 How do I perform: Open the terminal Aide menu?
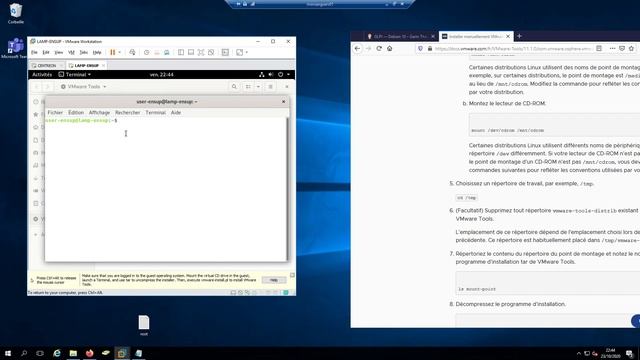click(x=176, y=112)
